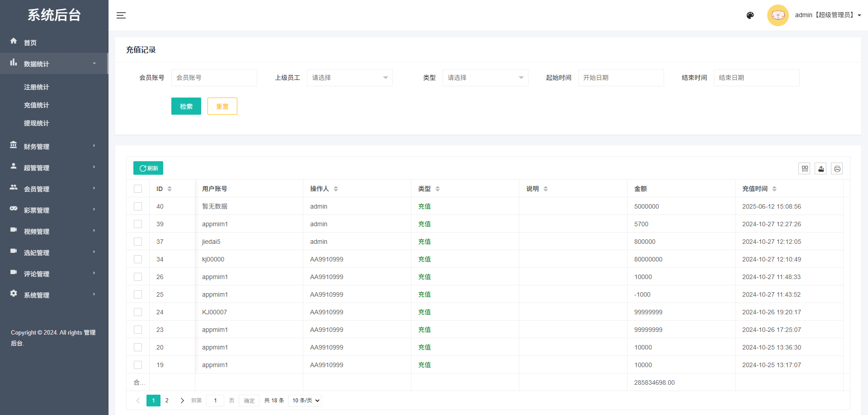The height and width of the screenshot is (415, 868).
Task: Click the gear icon beside 系统管理
Action: pyautogui.click(x=14, y=294)
